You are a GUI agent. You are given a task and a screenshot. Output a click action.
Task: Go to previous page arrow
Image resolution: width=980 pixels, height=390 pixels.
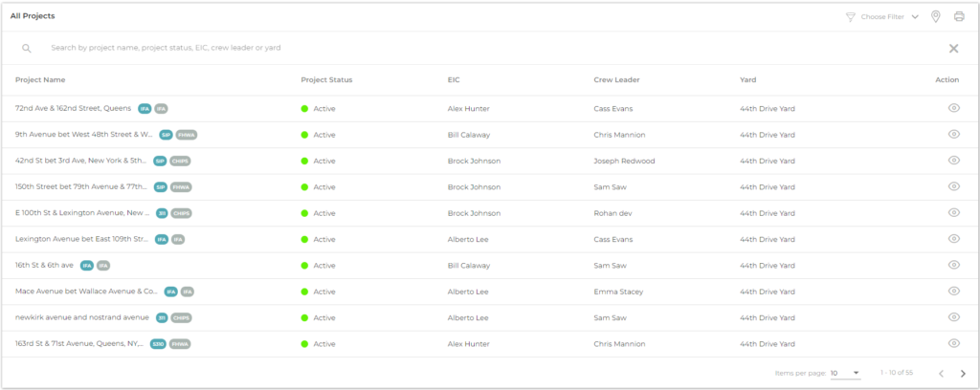coord(941,373)
